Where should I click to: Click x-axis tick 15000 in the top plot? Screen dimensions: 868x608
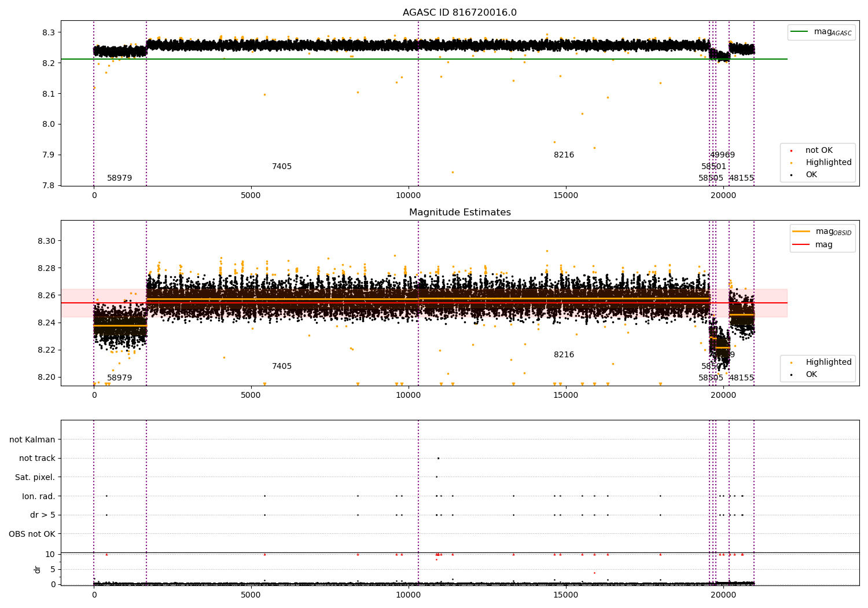[x=565, y=196]
